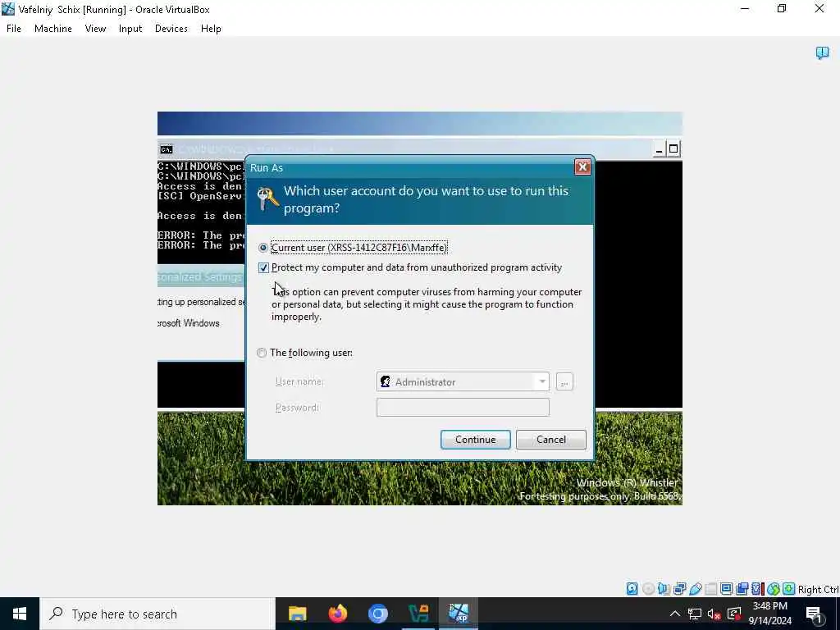Open the View menu
840x630 pixels.
click(95, 29)
